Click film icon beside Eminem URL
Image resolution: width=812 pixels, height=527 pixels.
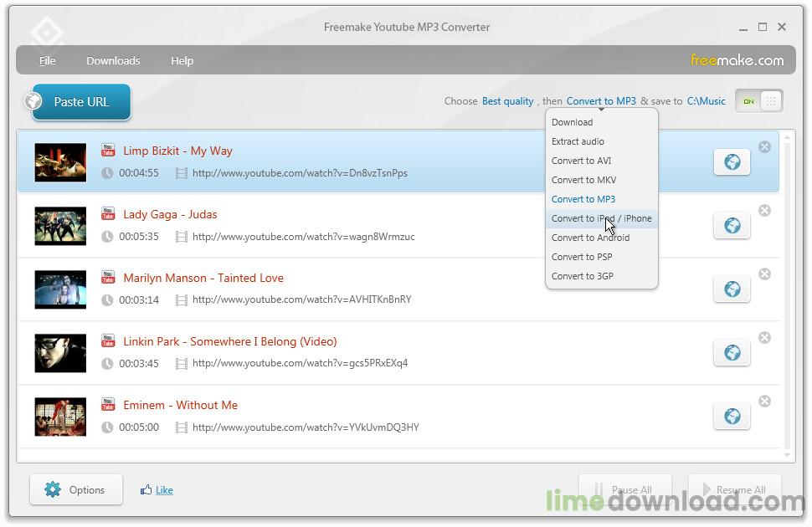click(182, 427)
